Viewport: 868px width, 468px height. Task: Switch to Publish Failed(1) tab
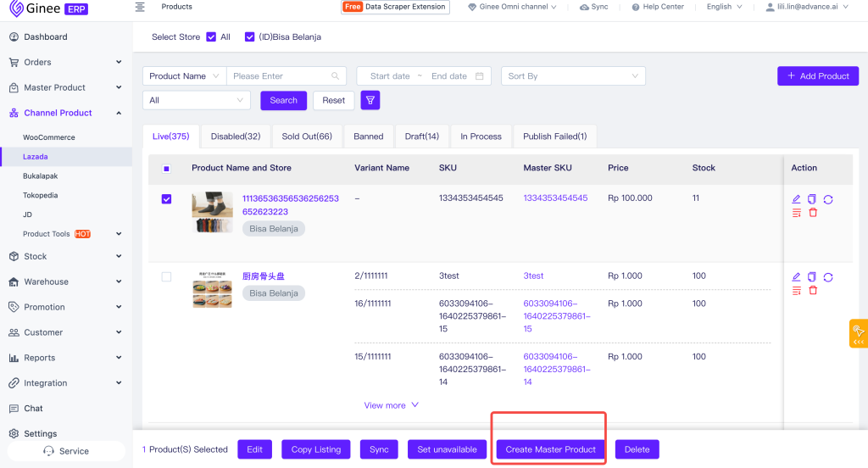pyautogui.click(x=555, y=136)
